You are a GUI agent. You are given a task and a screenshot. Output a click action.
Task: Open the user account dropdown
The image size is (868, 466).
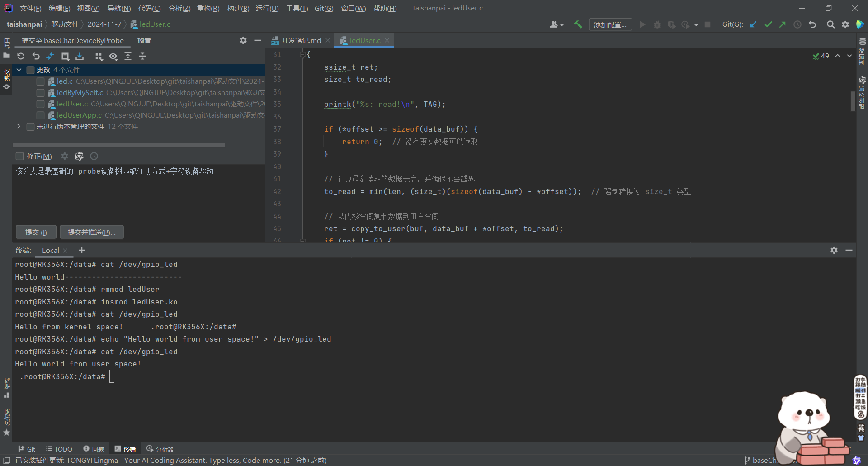point(557,24)
